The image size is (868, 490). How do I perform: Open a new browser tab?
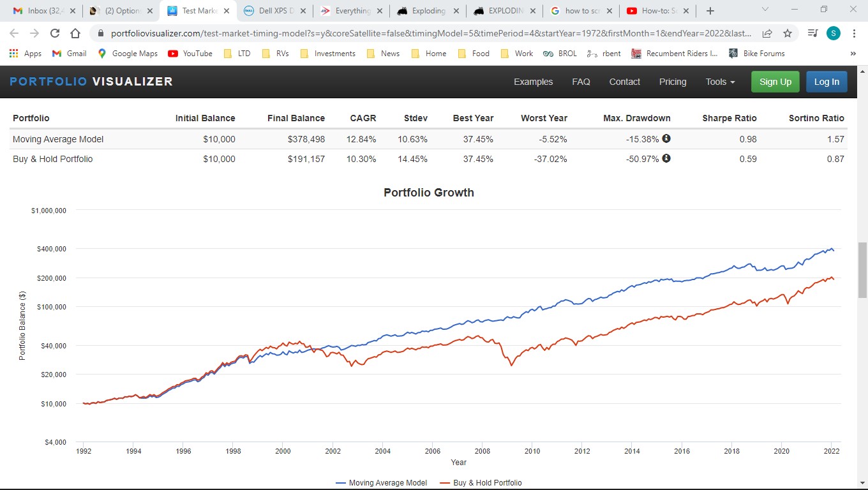coord(710,11)
